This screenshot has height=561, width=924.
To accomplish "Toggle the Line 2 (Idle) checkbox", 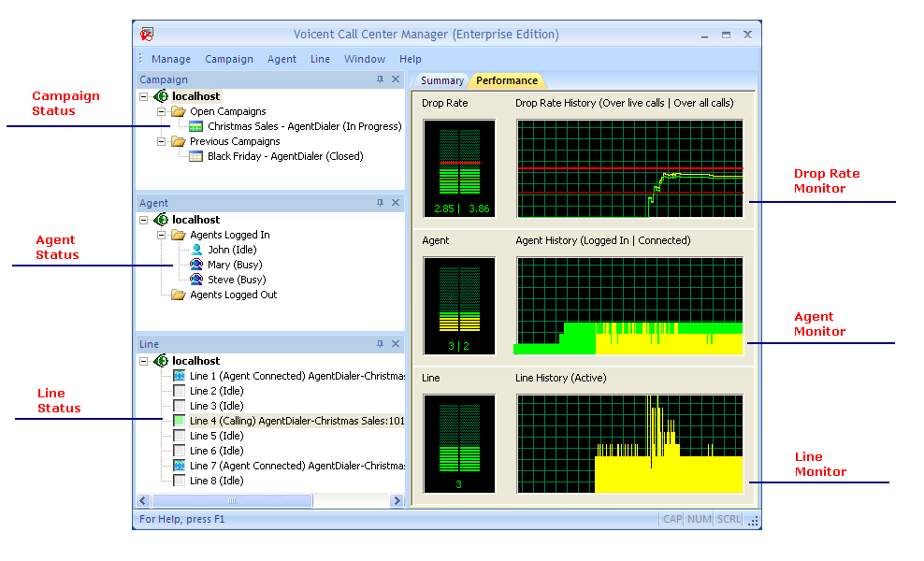I will [x=179, y=391].
